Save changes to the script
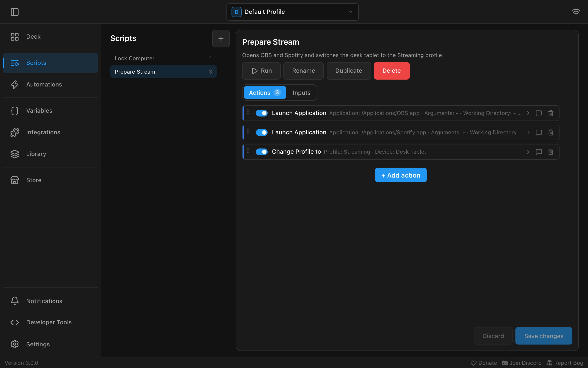 pyautogui.click(x=543, y=336)
